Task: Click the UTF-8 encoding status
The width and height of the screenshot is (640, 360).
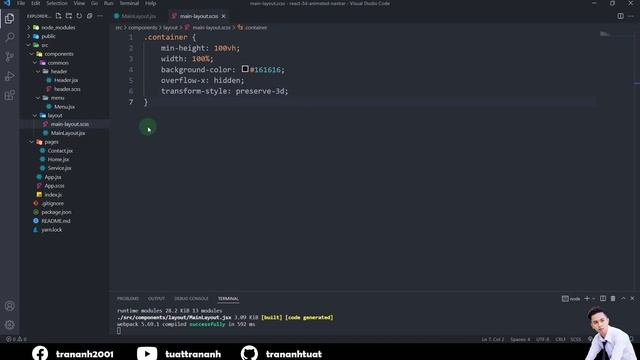Action: (x=542, y=339)
